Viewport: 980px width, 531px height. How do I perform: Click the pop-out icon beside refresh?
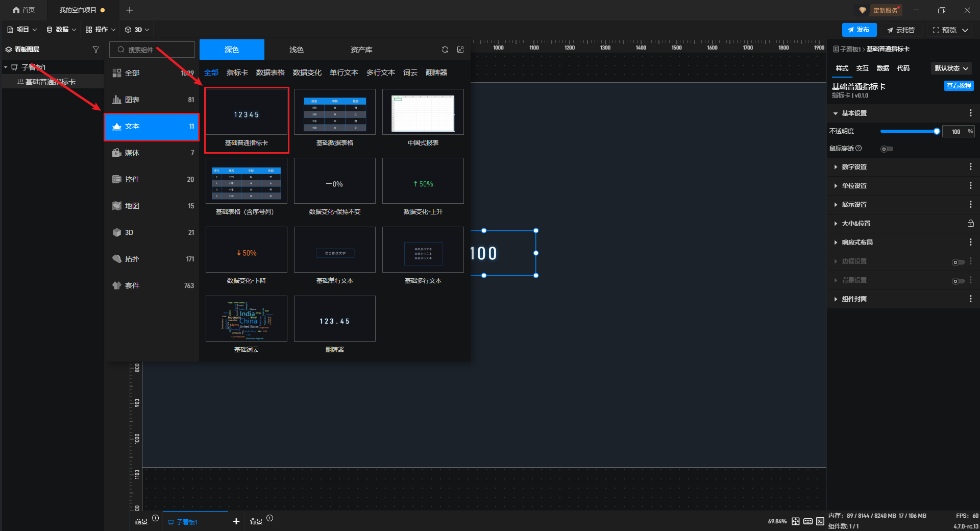(460, 50)
